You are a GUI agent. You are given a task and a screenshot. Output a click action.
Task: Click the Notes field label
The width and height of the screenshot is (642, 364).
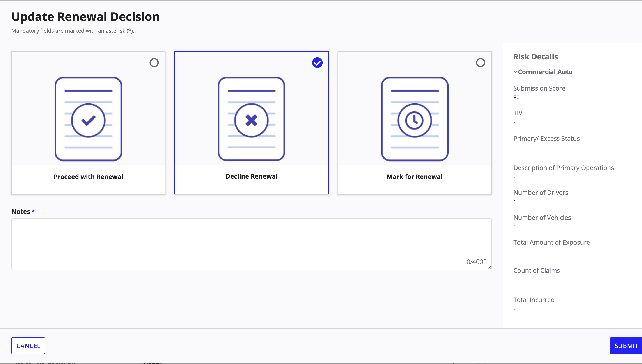(21, 212)
